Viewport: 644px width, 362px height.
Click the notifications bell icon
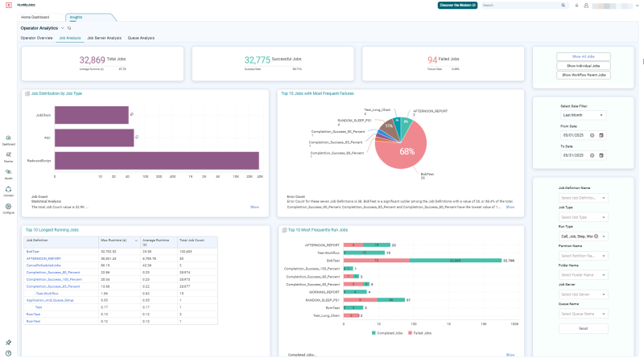click(x=576, y=6)
